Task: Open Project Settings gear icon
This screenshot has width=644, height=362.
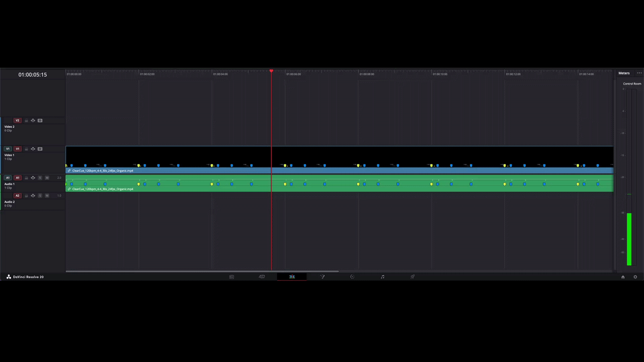Action: (635, 277)
